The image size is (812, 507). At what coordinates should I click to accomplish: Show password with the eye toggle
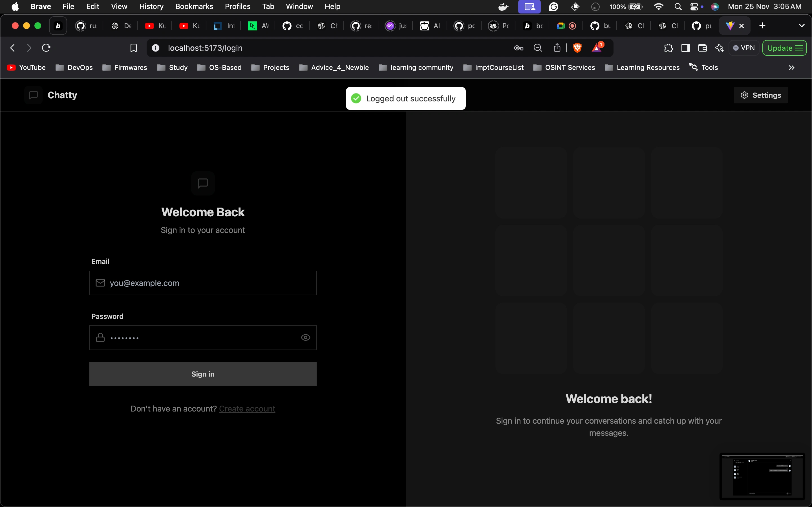pos(305,338)
